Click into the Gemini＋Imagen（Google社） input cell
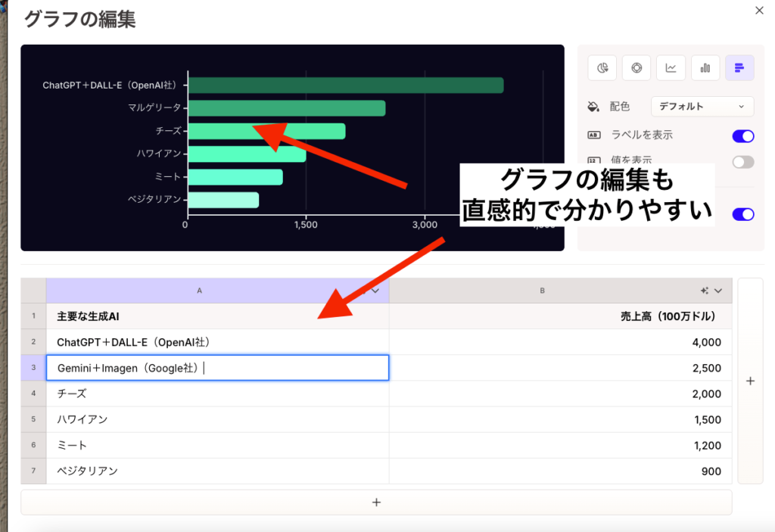This screenshot has height=532, width=775. (x=217, y=367)
